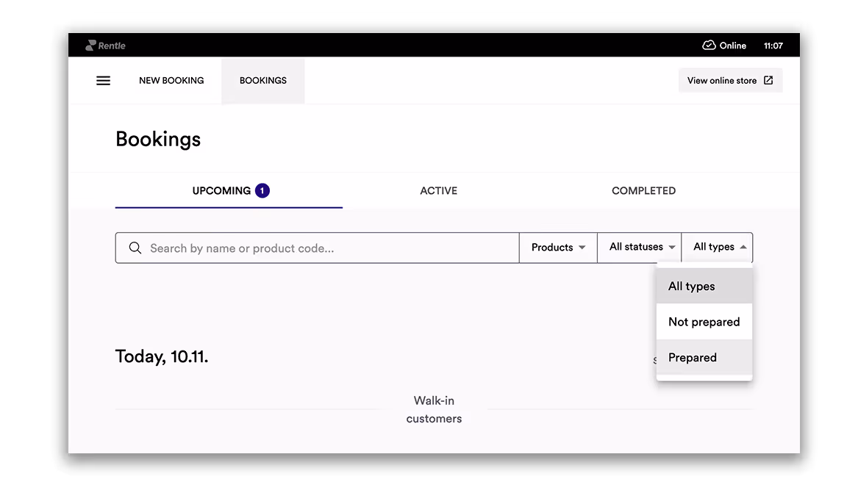Click the chevron on the Products filter
Image resolution: width=858 pixels, height=504 pixels.
[x=582, y=248]
